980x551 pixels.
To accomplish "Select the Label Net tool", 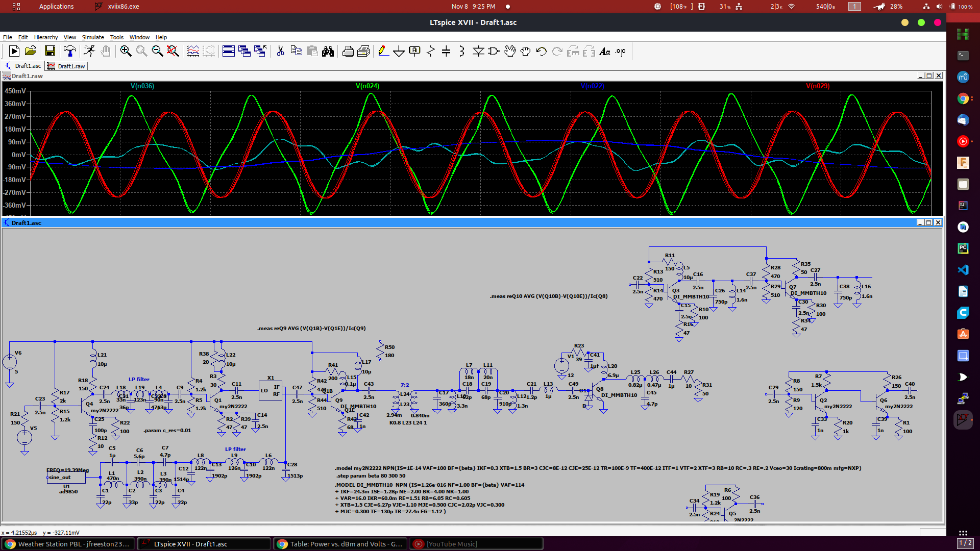I will pyautogui.click(x=414, y=51).
